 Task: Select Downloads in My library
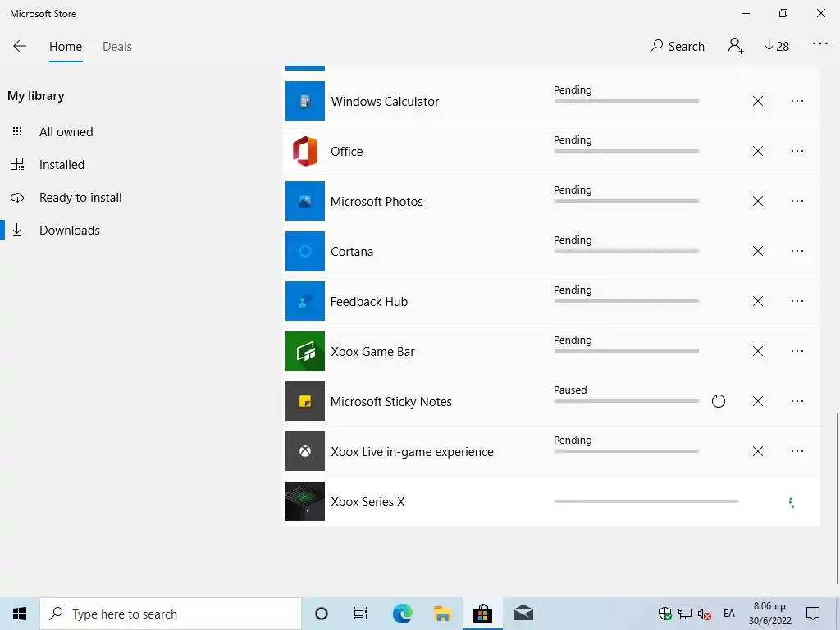click(x=70, y=231)
